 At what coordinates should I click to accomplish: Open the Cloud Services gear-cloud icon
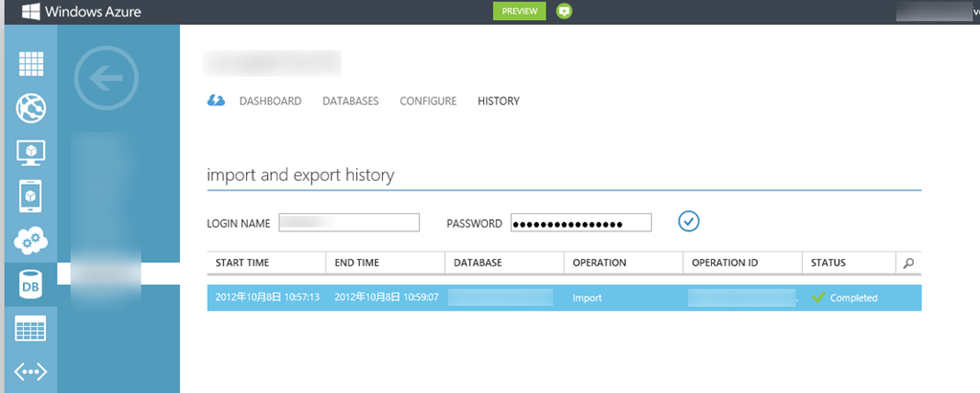tap(31, 241)
